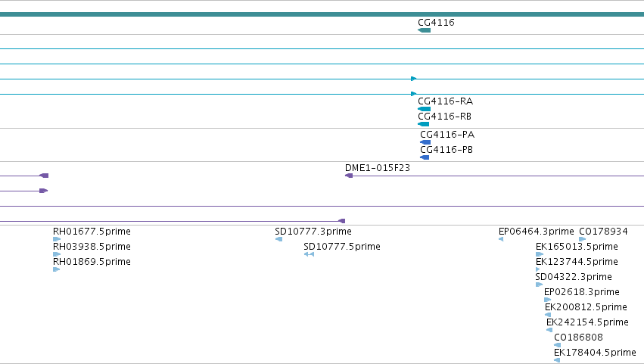This screenshot has width=644, height=364.
Task: Select the RH01677.5prime arrow glyph
Action: [x=57, y=239]
